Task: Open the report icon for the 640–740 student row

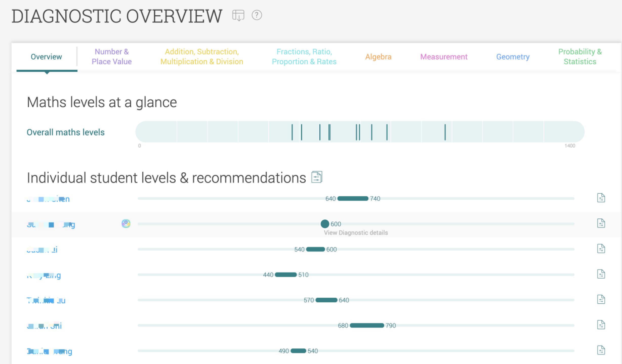Action: pos(601,198)
